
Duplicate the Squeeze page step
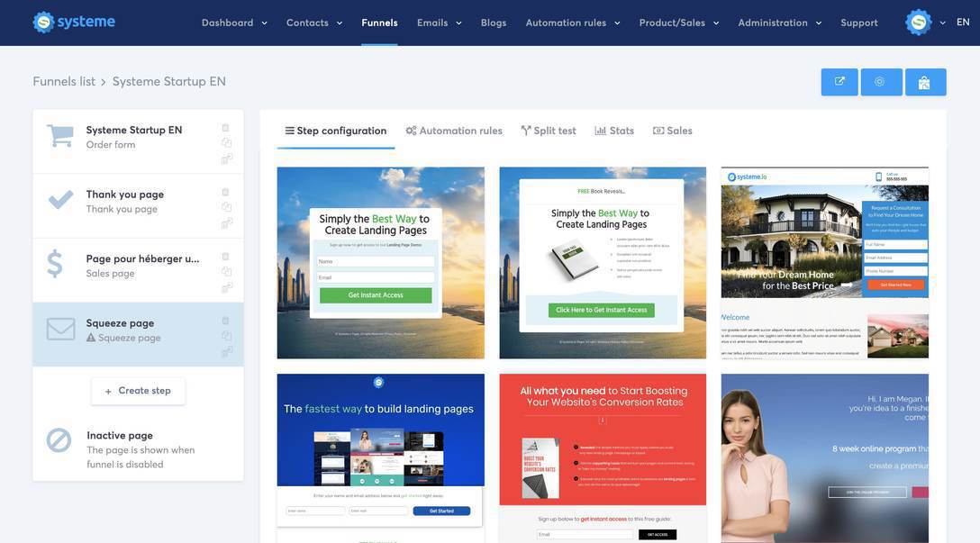click(x=226, y=336)
